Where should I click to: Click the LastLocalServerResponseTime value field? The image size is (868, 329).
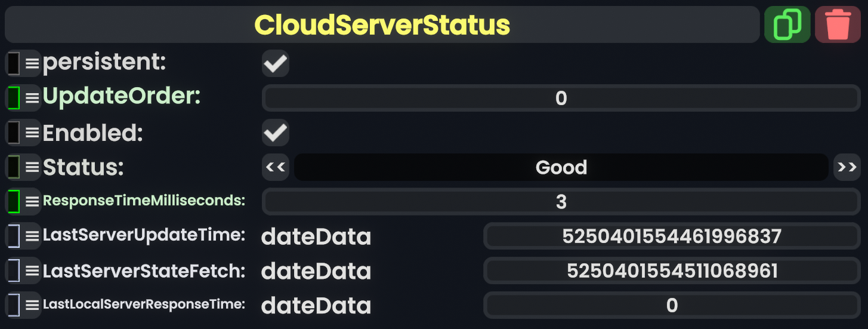coord(672,306)
